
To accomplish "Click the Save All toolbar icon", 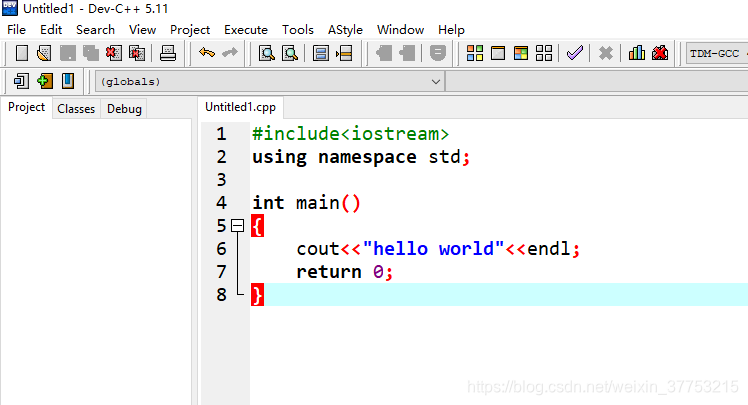I will [x=91, y=53].
